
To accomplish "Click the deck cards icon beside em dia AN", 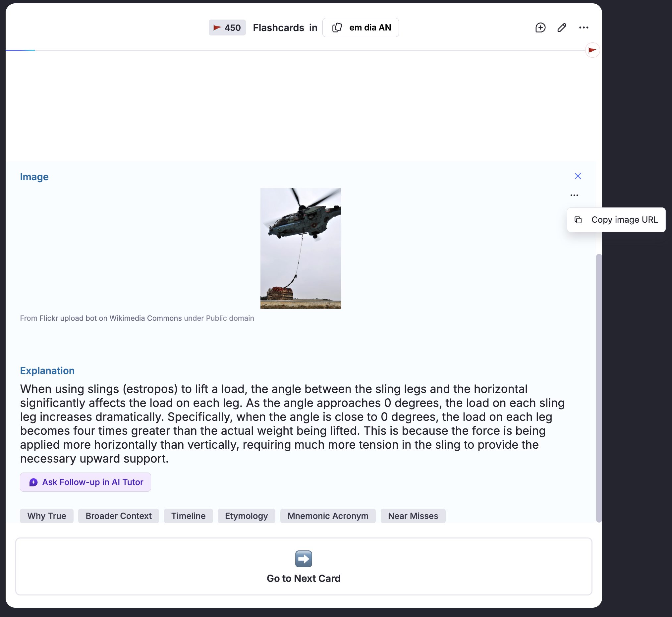I will (337, 28).
